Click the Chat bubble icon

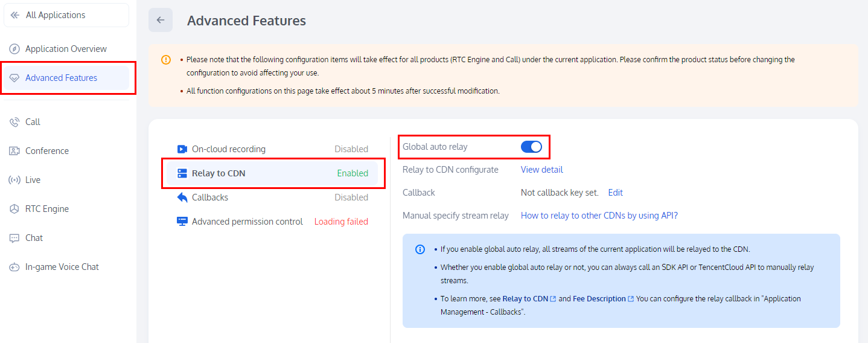(14, 238)
